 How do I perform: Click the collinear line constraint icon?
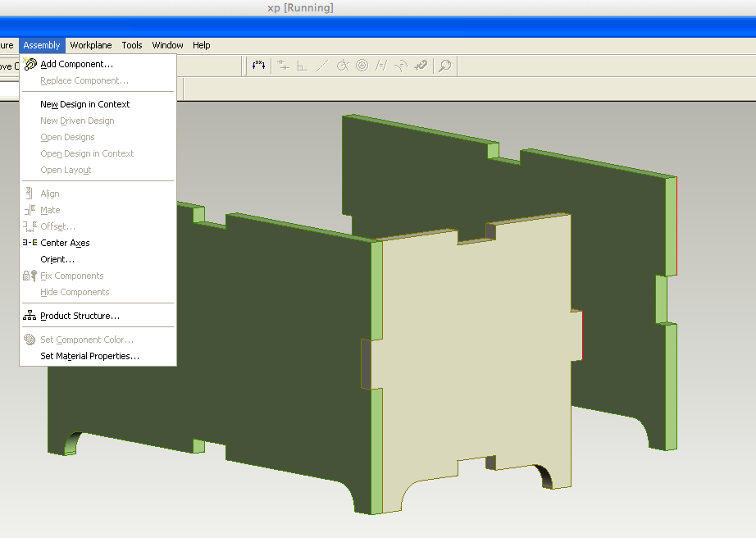pos(322,66)
